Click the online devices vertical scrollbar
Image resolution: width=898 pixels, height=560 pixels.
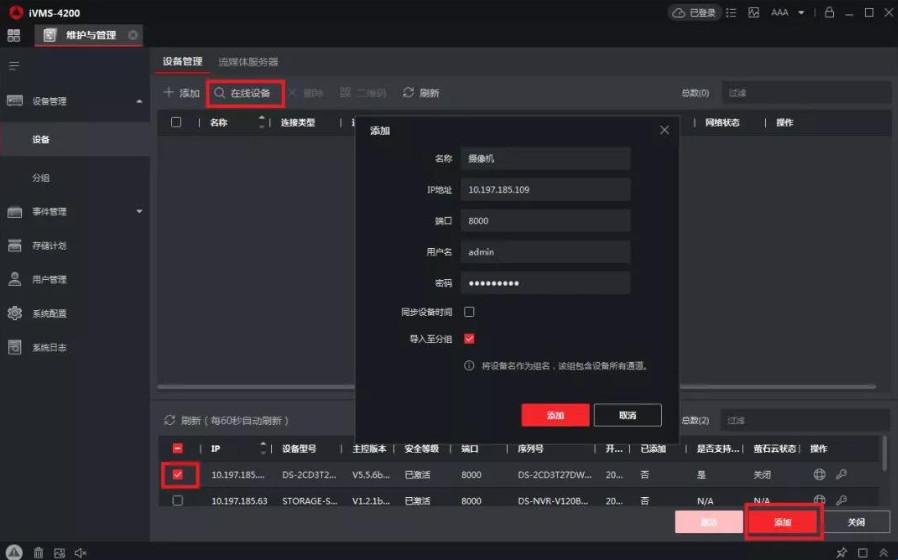pyautogui.click(x=884, y=452)
